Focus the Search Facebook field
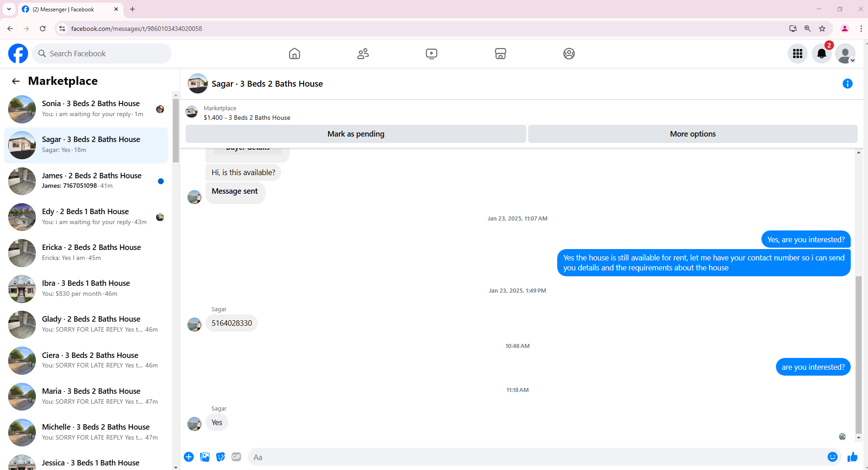 [x=102, y=54]
